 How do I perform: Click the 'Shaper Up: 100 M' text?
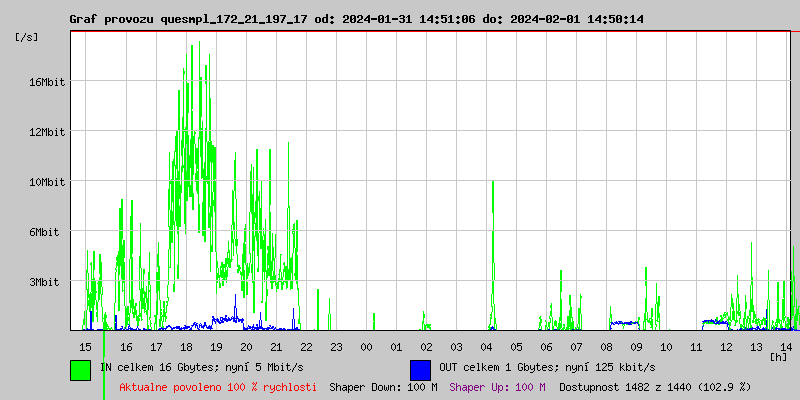[497, 387]
